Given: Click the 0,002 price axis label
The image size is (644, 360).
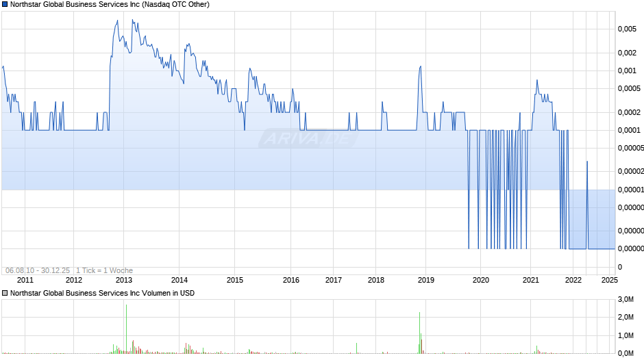Looking at the screenshot, I should coord(627,53).
